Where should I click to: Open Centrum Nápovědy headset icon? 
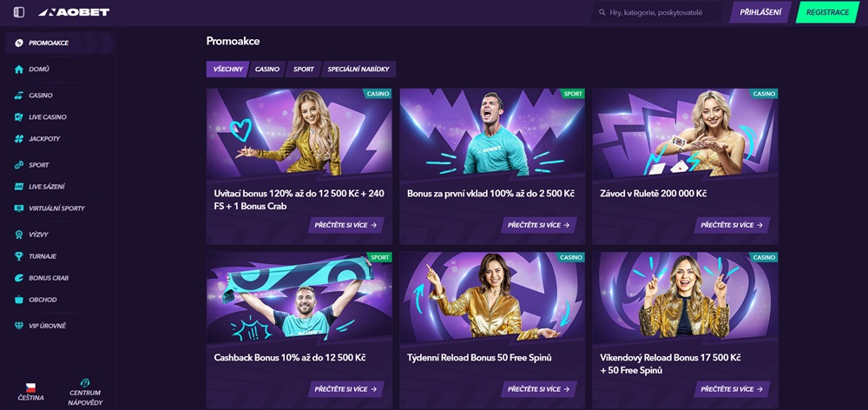[x=85, y=381]
